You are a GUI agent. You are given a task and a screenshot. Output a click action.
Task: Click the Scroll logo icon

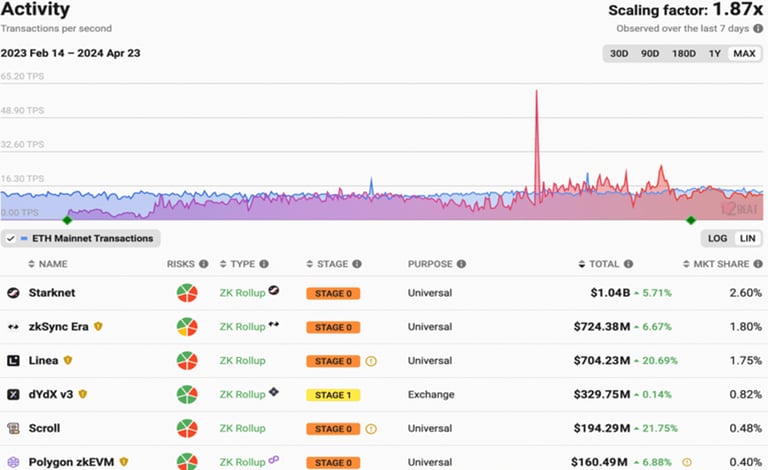point(13,428)
